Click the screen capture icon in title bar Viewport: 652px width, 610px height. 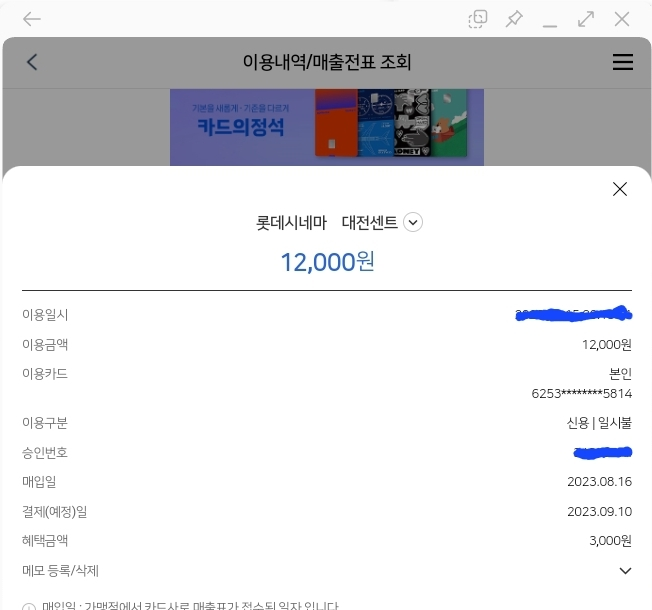coord(478,19)
